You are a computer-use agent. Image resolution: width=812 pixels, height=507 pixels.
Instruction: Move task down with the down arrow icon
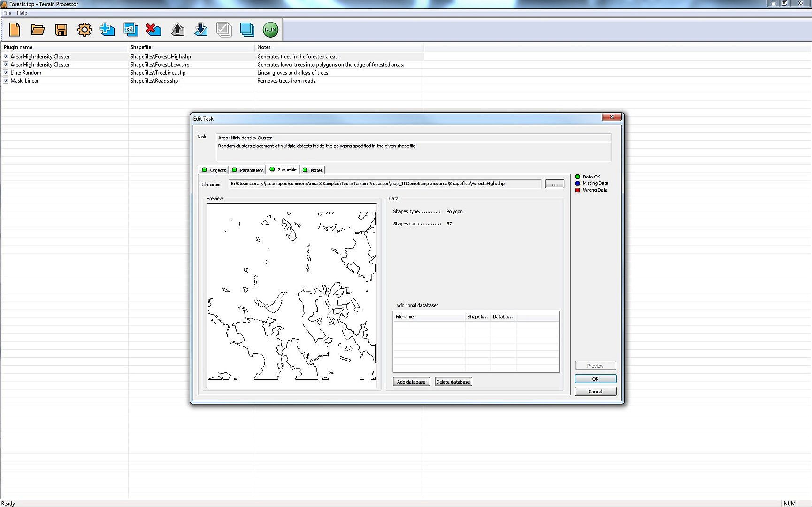coord(201,30)
